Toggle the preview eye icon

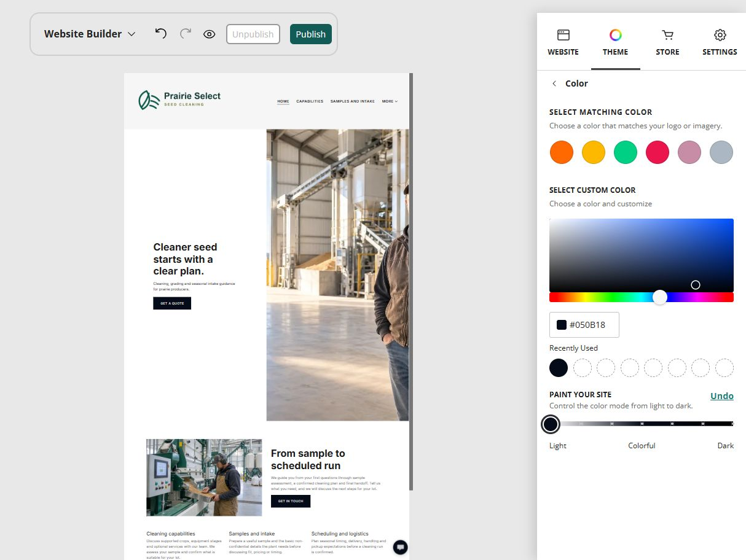(210, 34)
